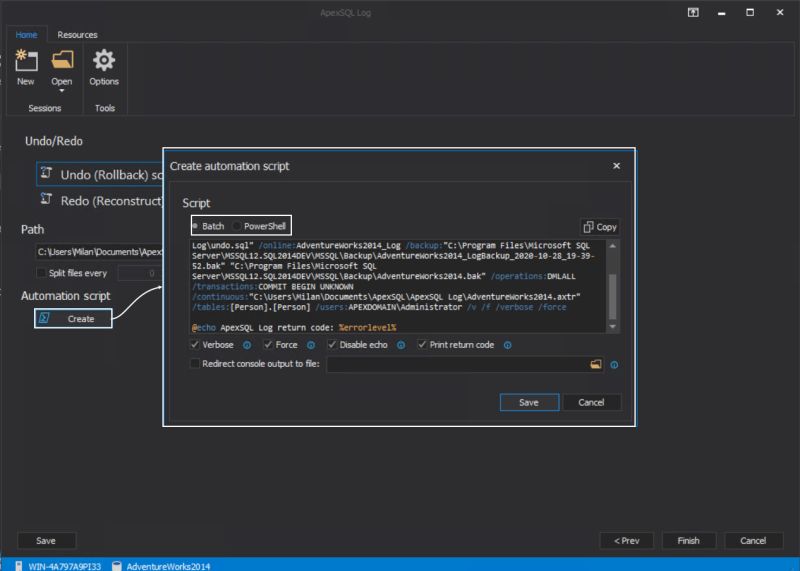Screen dimensions: 800x571
Task: Click WIN-4A797A9PI33 server name in status bar
Action: pyautogui.click(x=64, y=566)
